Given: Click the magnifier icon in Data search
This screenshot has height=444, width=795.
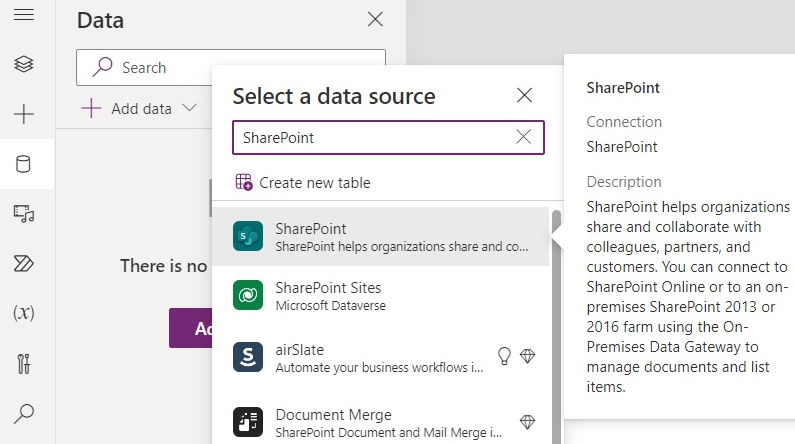Looking at the screenshot, I should pos(102,67).
